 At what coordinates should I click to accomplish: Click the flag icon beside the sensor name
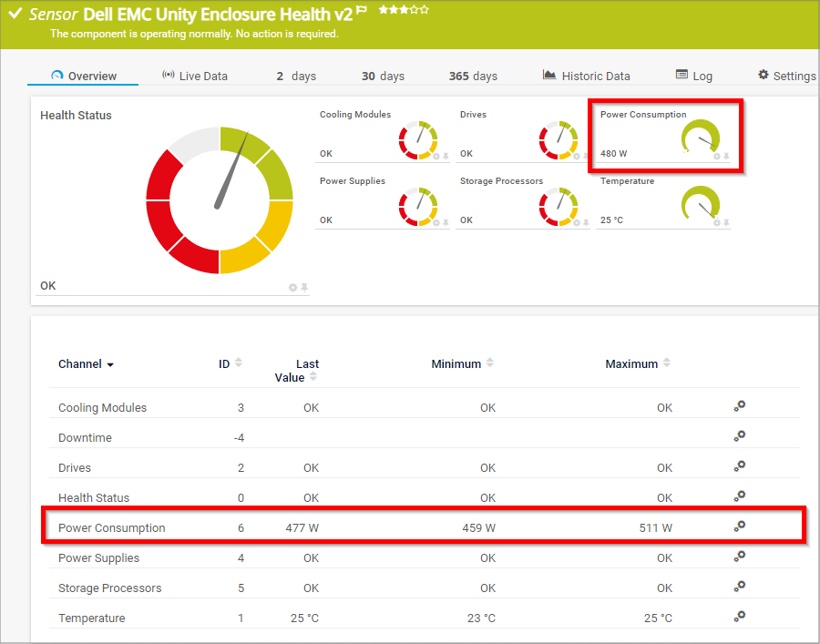click(362, 11)
